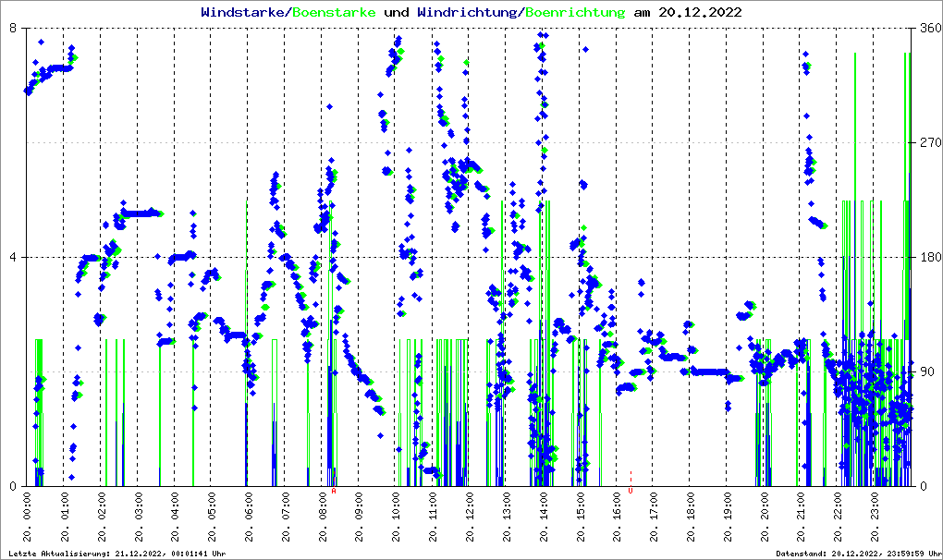This screenshot has width=943, height=560.
Task: Click the 'Letzte Aktualisierung' timestamp text
Action: (117, 554)
